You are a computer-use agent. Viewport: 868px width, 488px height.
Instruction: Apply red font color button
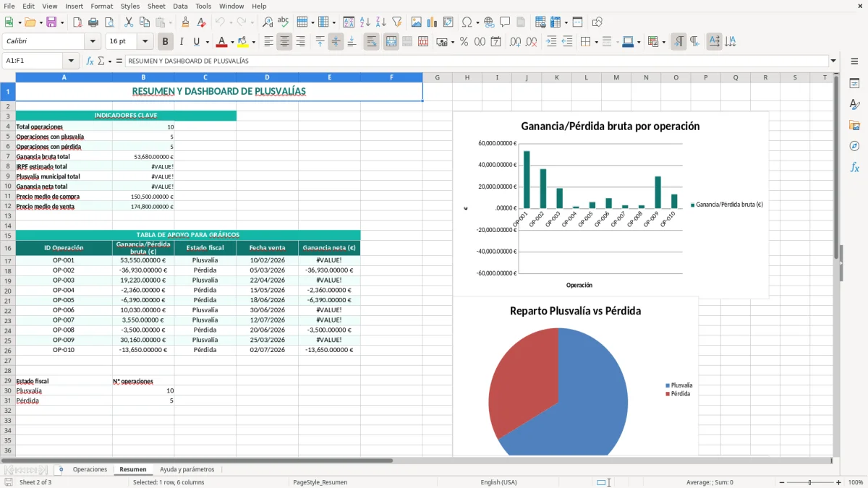(x=222, y=42)
